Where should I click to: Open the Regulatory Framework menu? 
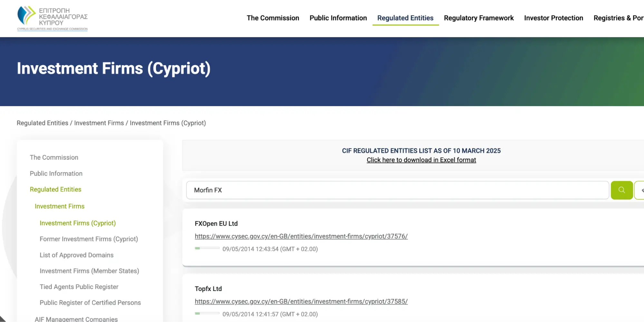click(x=479, y=18)
